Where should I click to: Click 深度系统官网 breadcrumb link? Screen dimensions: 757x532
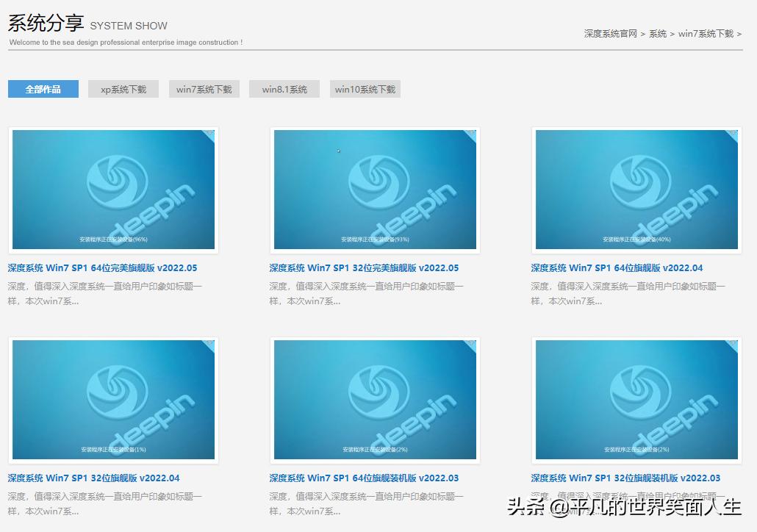click(x=610, y=34)
